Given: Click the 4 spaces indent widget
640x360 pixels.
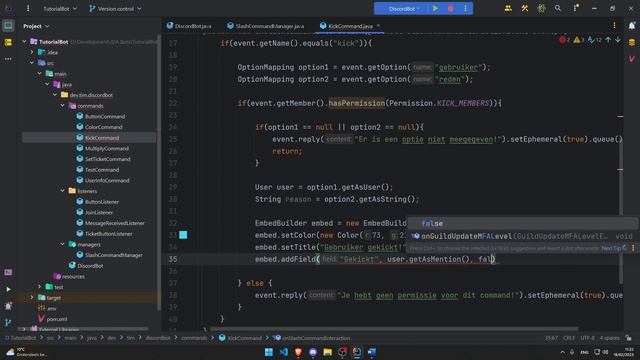Looking at the screenshot, I should click(x=609, y=338).
